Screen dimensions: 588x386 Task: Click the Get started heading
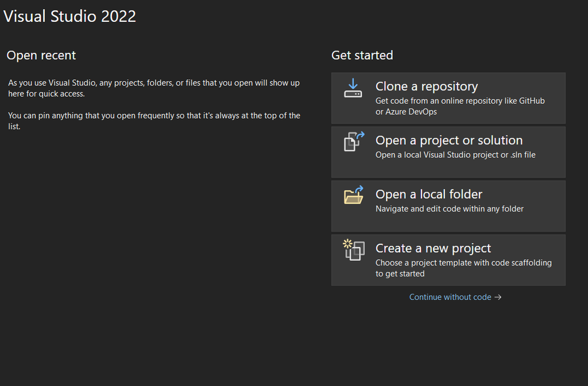(362, 56)
